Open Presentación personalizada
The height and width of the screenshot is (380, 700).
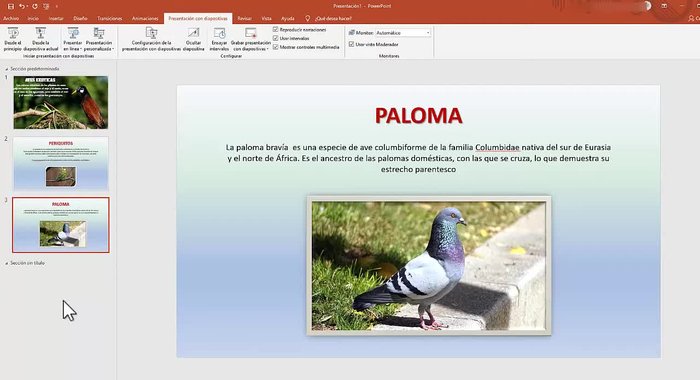(99, 39)
